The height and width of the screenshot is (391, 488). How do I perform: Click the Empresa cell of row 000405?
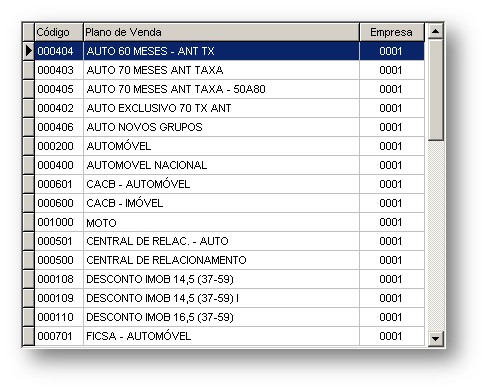coord(392,89)
